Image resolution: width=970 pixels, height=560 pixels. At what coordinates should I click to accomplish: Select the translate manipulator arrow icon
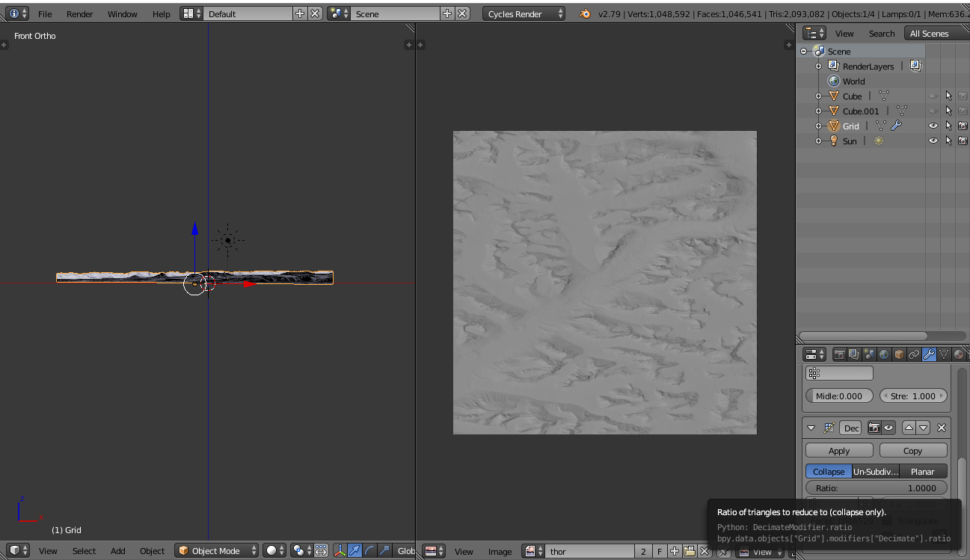tap(355, 550)
